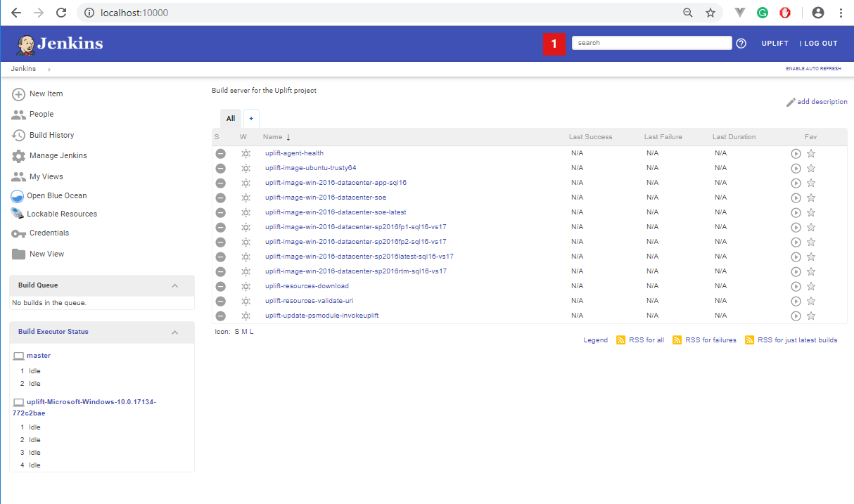
Task: Open the Legend link
Action: pyautogui.click(x=596, y=340)
